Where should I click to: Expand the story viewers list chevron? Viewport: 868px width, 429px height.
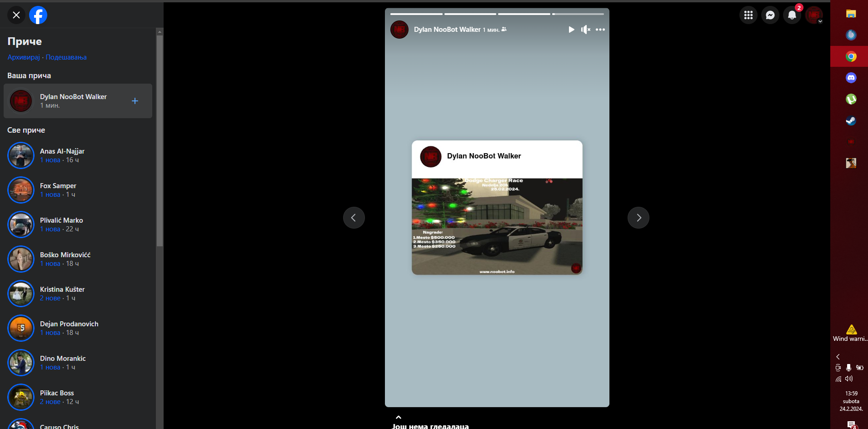[398, 417]
